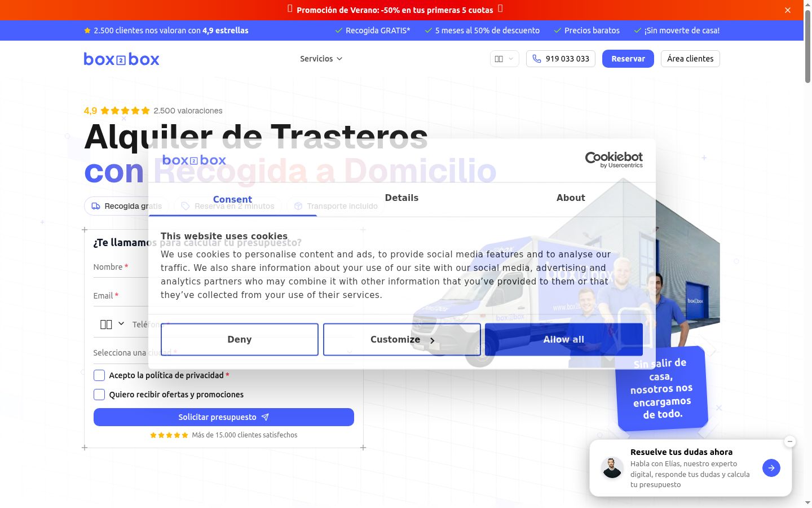Click the delivery truck icon on Recogida gratis
The height and width of the screenshot is (508, 812).
tap(96, 206)
